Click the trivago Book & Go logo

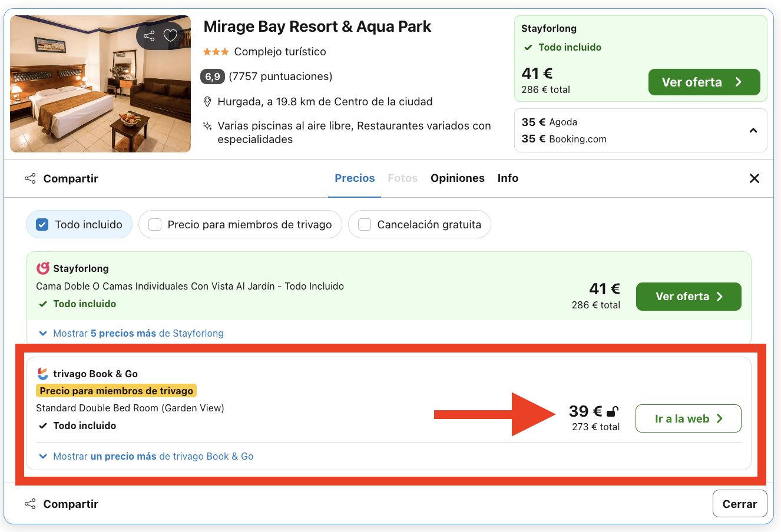[x=42, y=374]
